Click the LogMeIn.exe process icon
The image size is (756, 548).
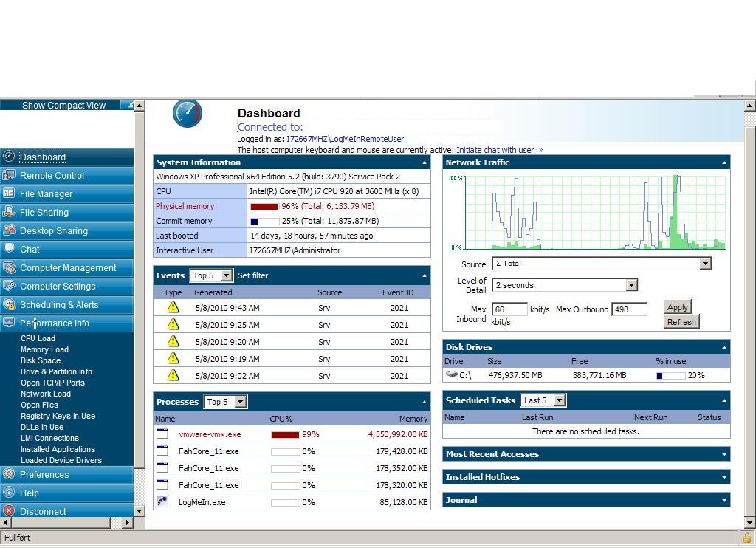tap(162, 502)
